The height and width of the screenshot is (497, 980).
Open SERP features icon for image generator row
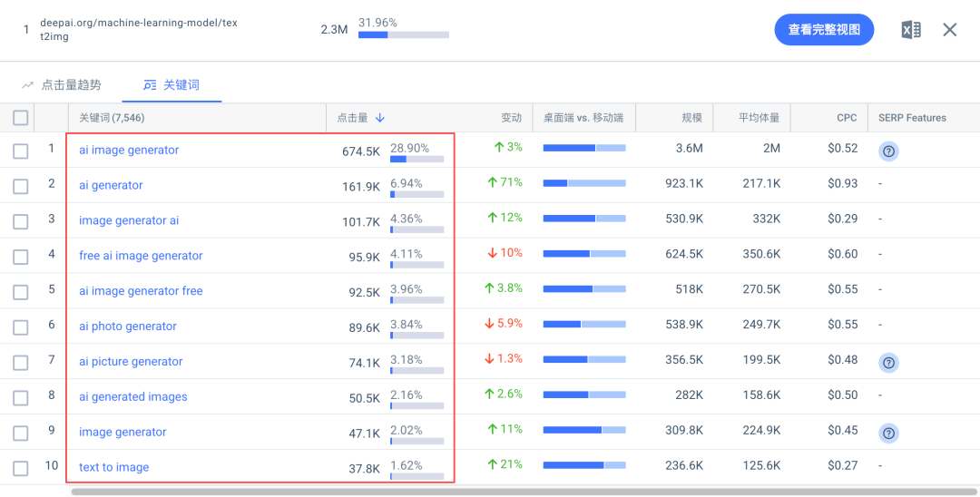[888, 433]
